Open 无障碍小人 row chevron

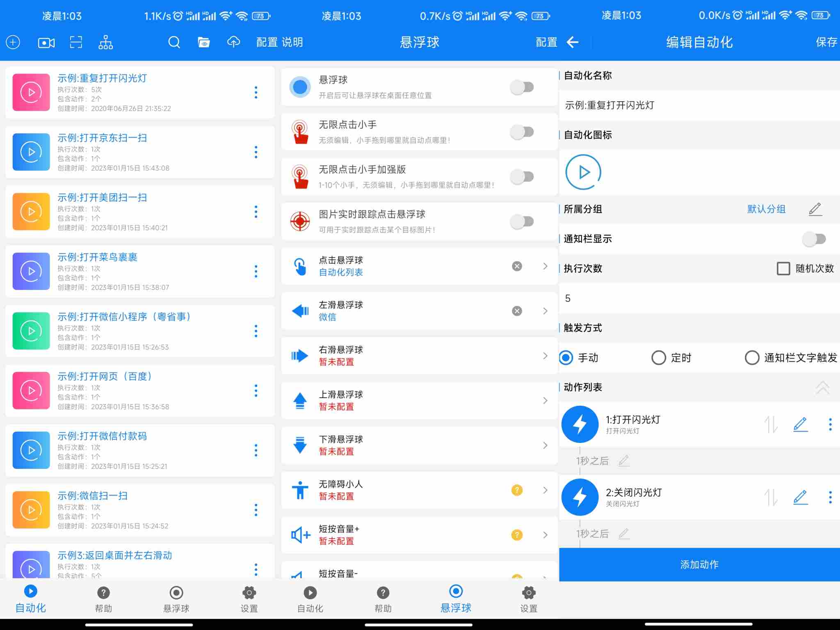point(545,490)
